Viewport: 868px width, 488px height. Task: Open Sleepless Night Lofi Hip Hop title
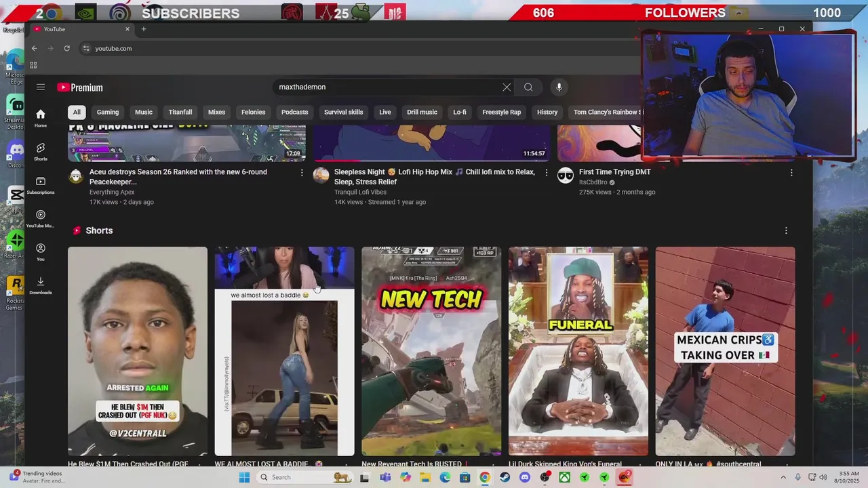click(435, 177)
